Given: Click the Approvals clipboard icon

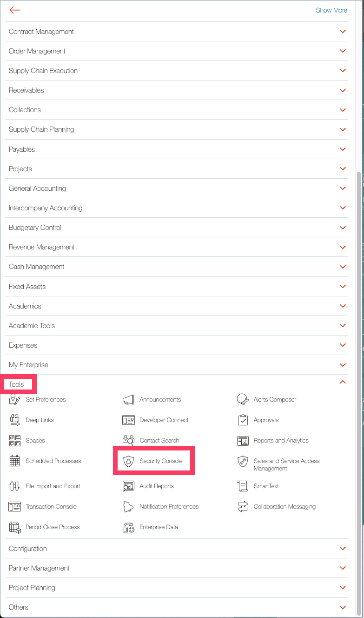Looking at the screenshot, I should (243, 420).
